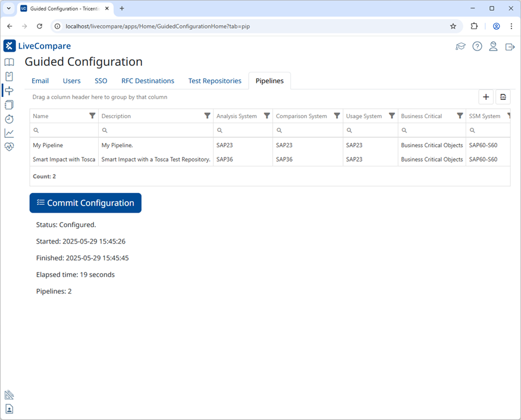Open filter for Analysis System column
This screenshot has height=420, width=521.
267,116
